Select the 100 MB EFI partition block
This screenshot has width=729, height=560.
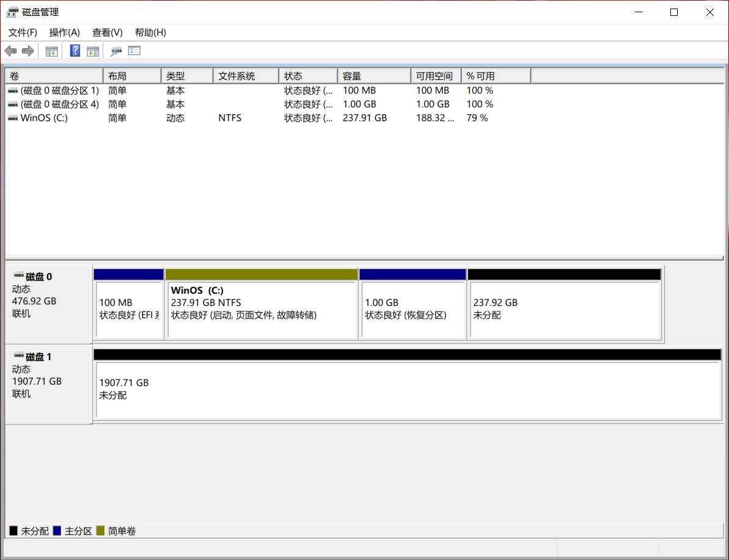[129, 305]
